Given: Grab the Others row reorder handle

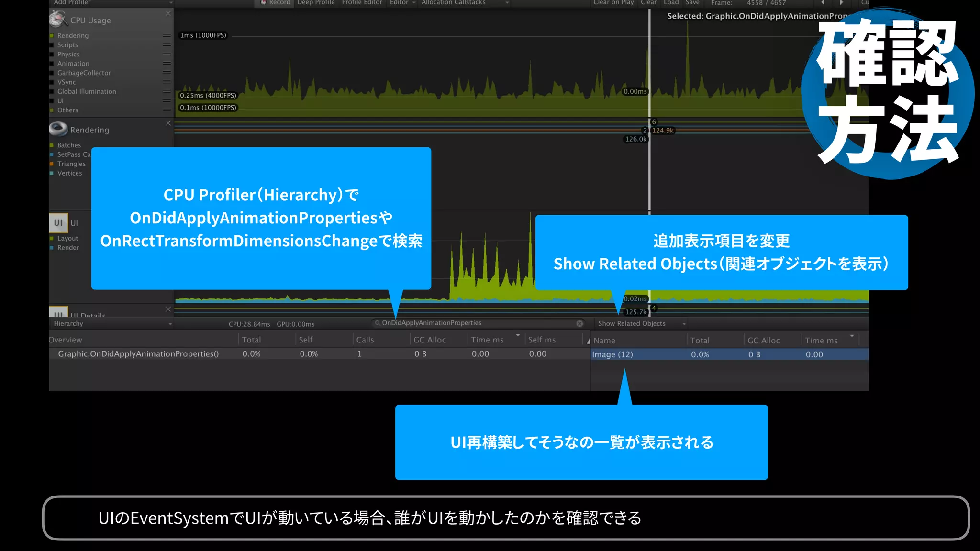Looking at the screenshot, I should 167,110.
